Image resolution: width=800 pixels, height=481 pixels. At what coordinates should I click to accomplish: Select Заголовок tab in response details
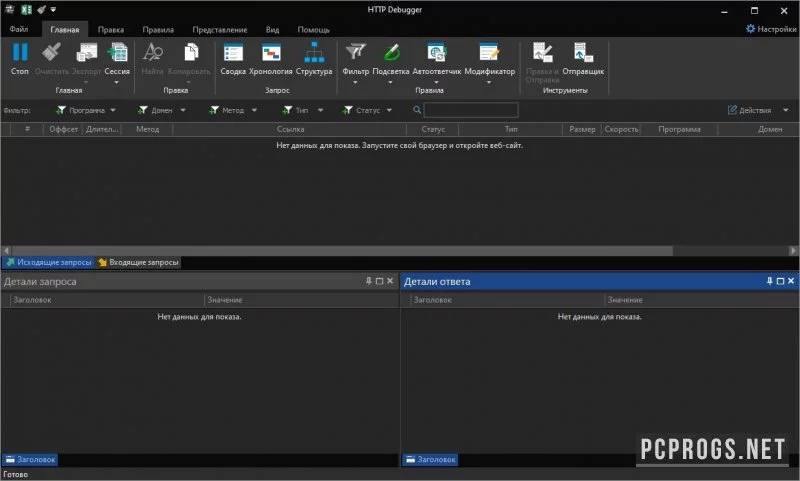[431, 460]
